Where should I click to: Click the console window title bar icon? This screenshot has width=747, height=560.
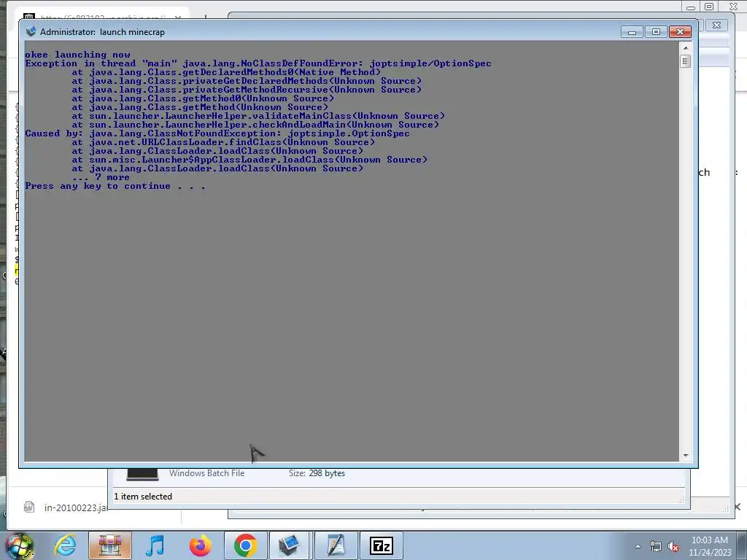[31, 31]
